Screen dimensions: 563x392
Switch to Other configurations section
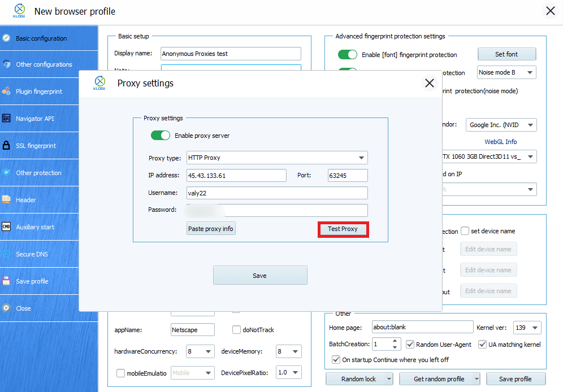(6, 64)
